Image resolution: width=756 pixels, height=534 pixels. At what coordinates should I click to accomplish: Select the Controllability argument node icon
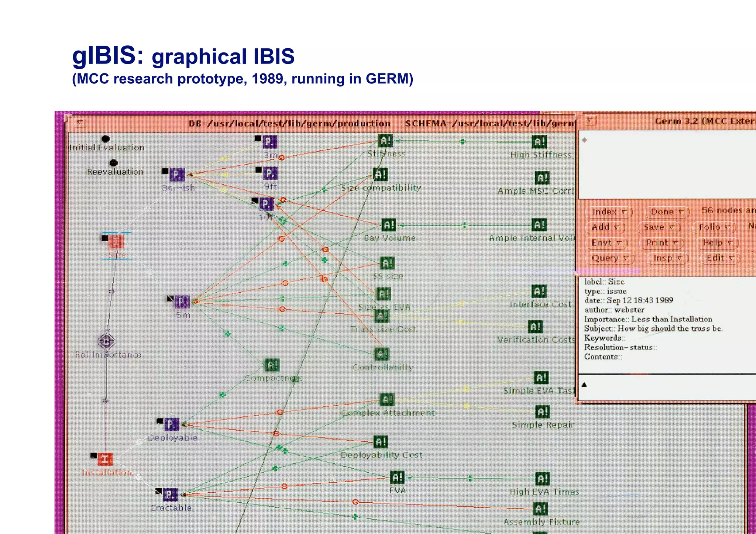pos(382,354)
